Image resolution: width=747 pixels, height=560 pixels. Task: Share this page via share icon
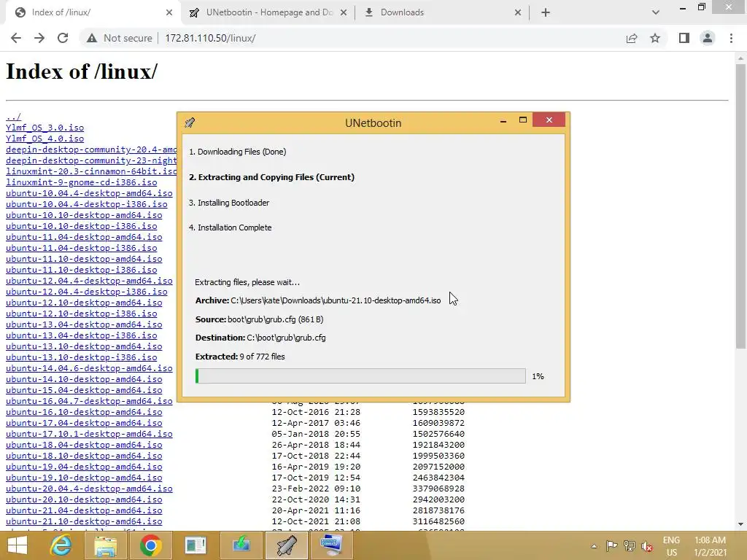632,38
